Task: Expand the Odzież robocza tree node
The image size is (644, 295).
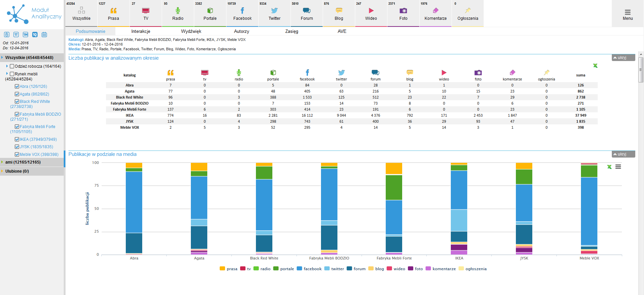Action: (7, 66)
